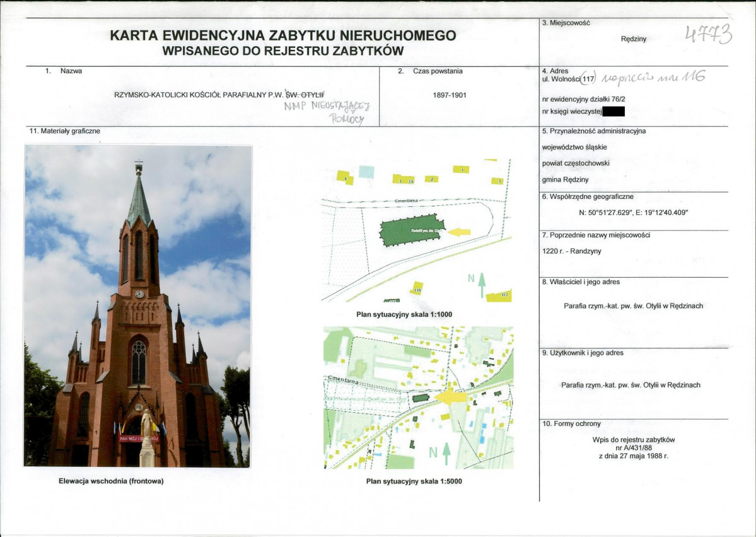Screen dimensions: 756x537
Task: Click the label '8. Właściciel i jego adres'
Action: coord(581,282)
